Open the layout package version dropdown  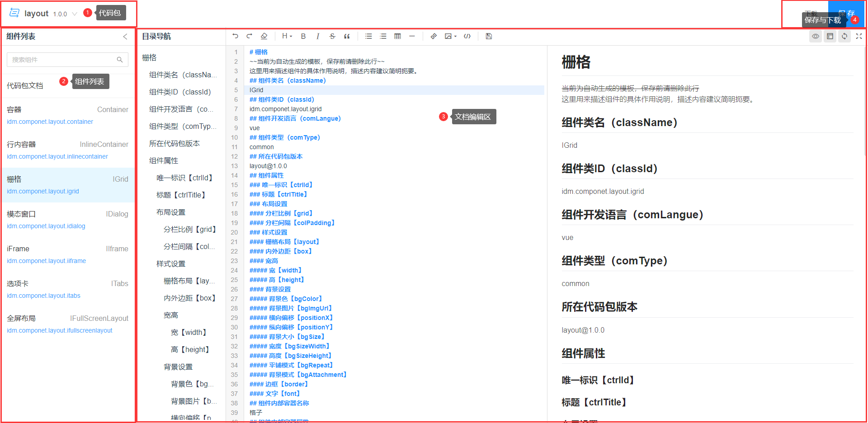point(75,14)
